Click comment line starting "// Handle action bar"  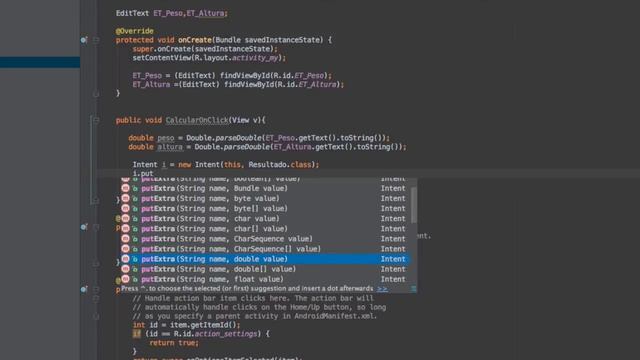tap(253, 298)
